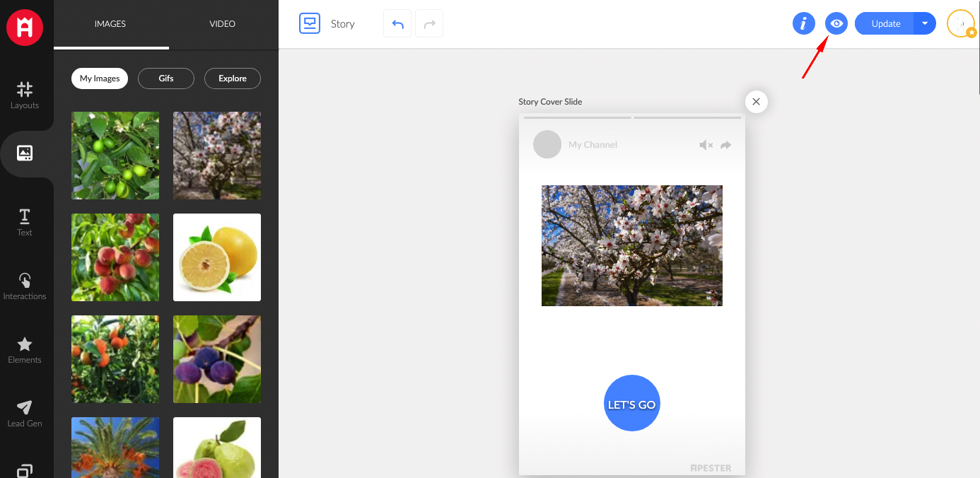Click the Update button
980x478 pixels.
coord(885,23)
